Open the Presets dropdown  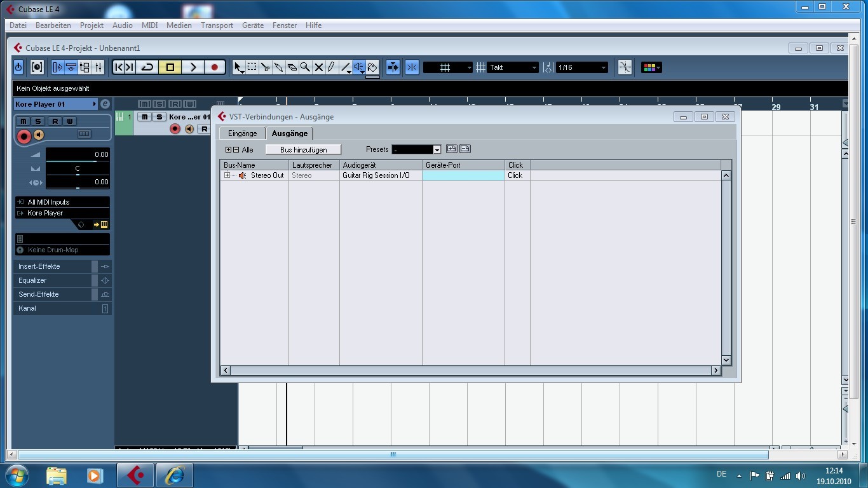click(x=416, y=149)
